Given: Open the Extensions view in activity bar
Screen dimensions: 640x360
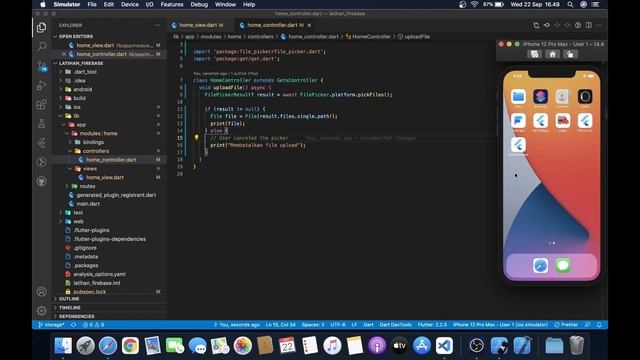Looking at the screenshot, I should [x=42, y=104].
